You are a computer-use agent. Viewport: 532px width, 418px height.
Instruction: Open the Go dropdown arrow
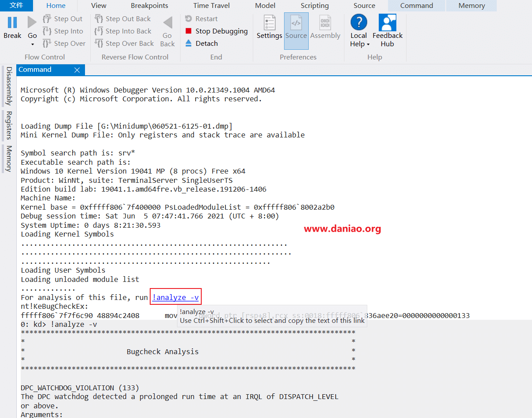(32, 44)
